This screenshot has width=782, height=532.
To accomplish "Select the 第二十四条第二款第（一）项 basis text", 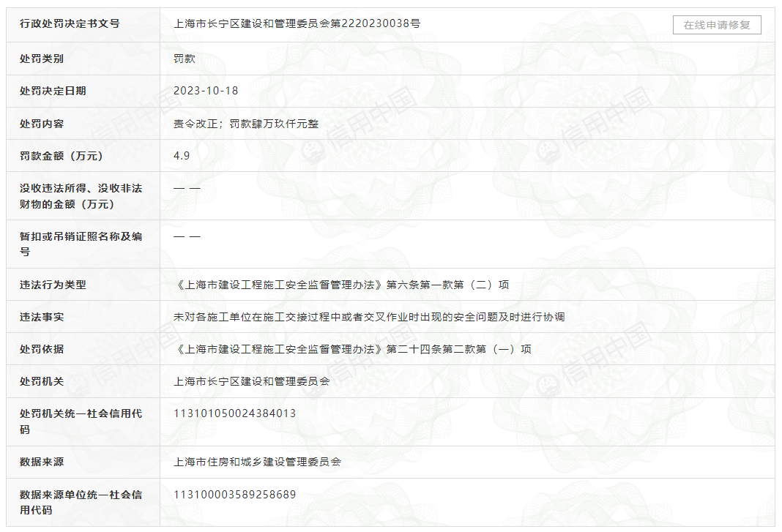I will point(459,349).
